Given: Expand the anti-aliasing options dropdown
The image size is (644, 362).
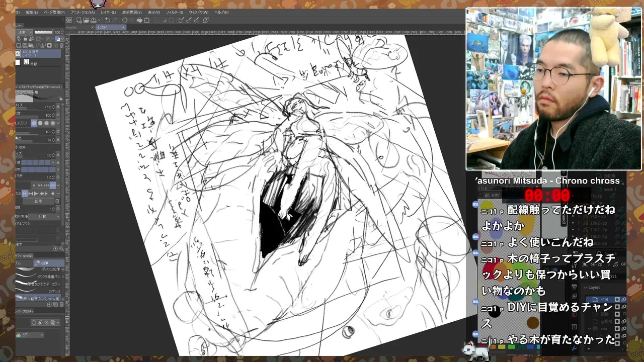Looking at the screenshot, I should pos(58,123).
